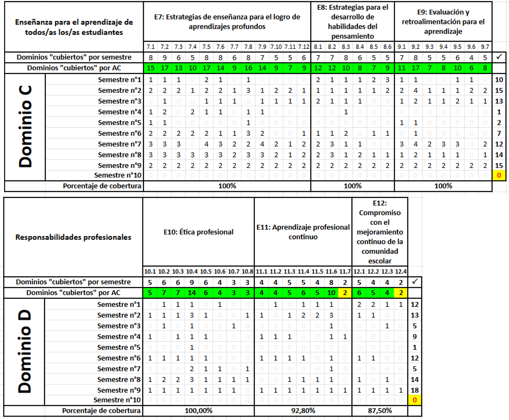Select the 100% coverage cell under E9

point(443,186)
